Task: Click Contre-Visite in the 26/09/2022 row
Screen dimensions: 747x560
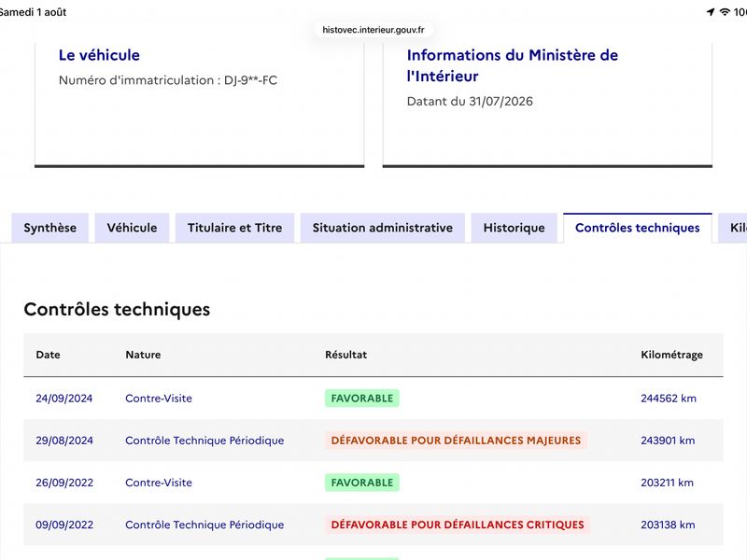Action: [x=159, y=483]
